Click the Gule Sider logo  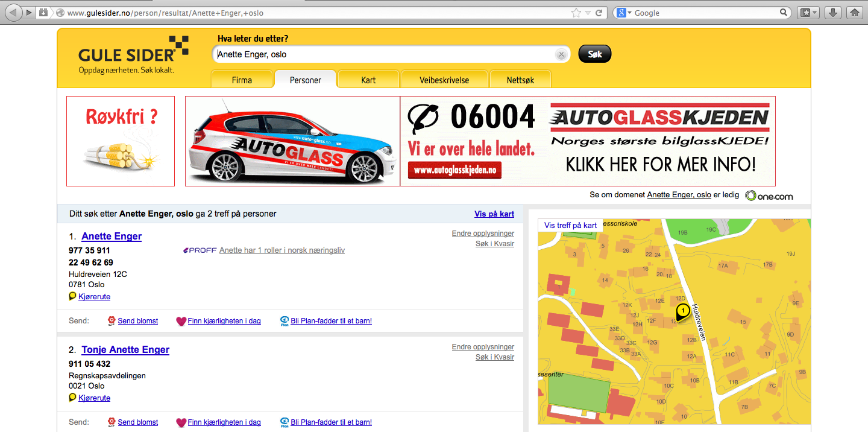click(134, 54)
